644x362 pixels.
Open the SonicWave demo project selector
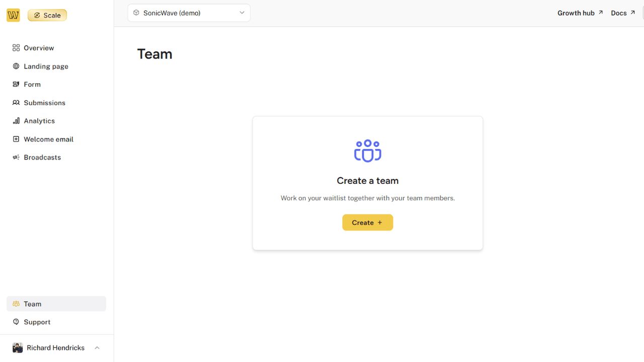(189, 13)
